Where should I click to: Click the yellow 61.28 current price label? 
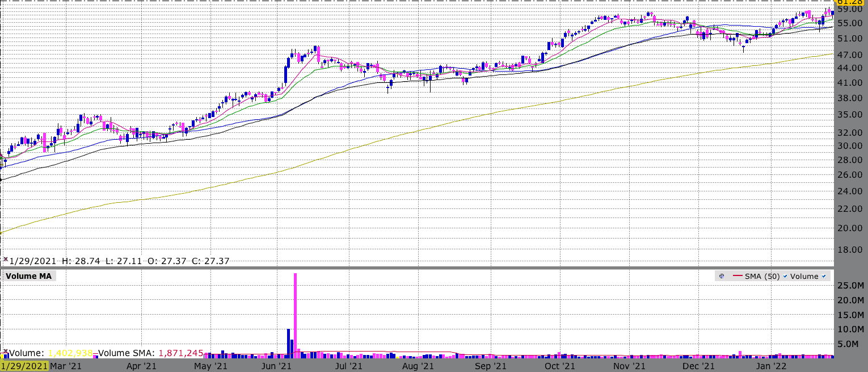849,3
